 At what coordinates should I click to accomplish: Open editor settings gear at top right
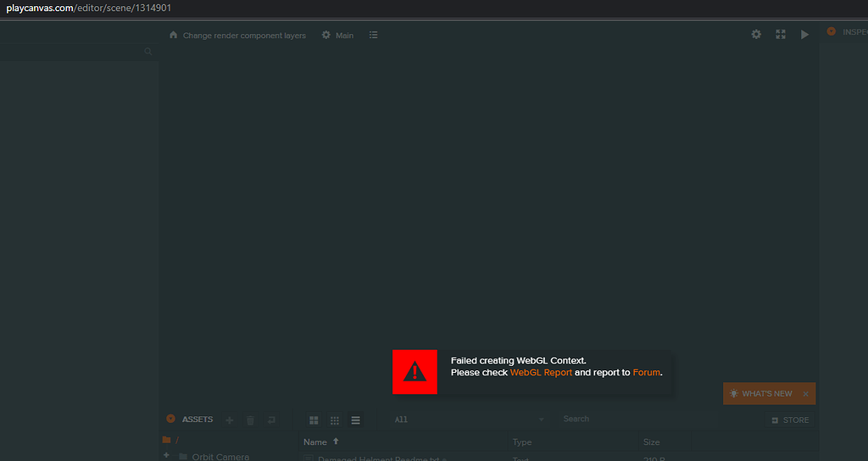[756, 34]
